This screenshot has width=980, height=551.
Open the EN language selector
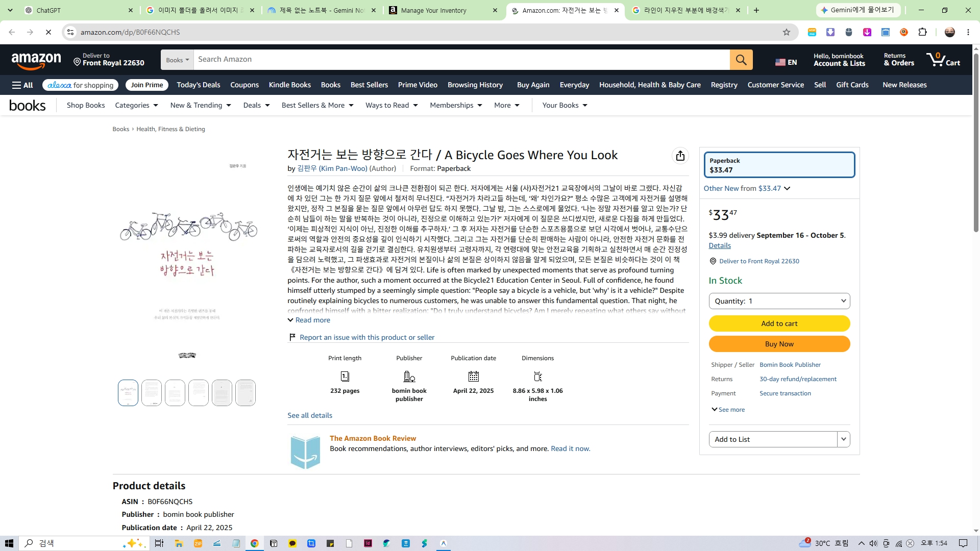pos(786,62)
